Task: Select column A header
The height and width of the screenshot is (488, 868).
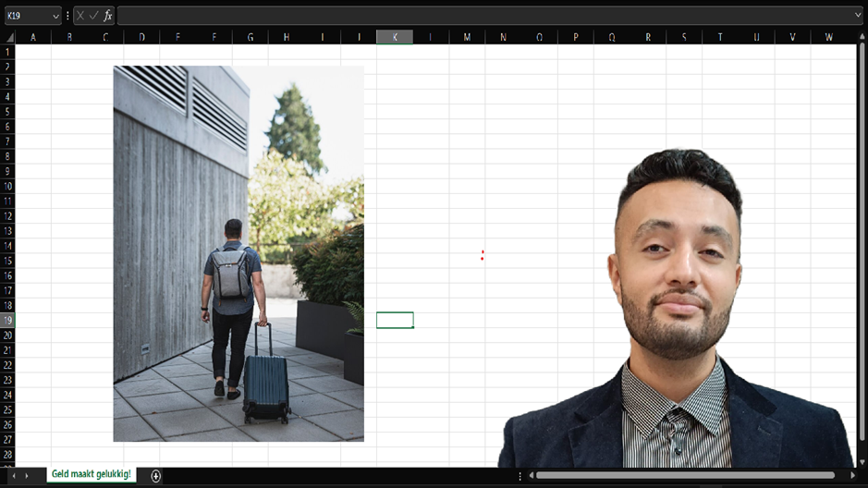Action: 33,37
